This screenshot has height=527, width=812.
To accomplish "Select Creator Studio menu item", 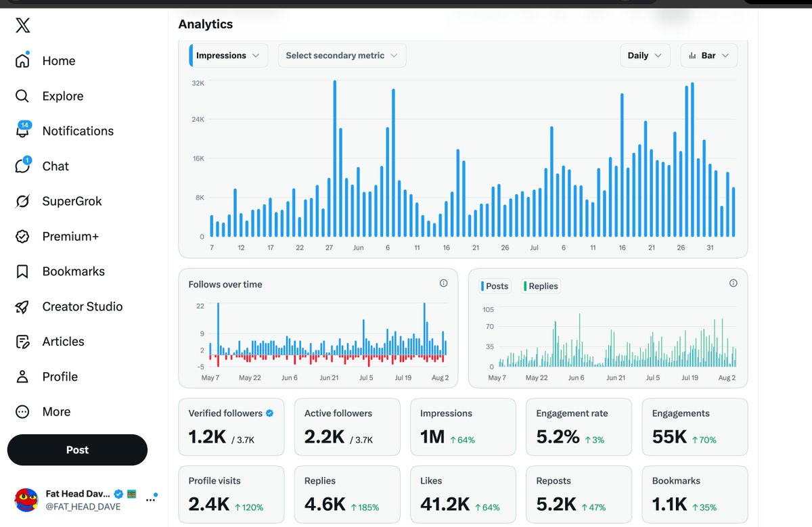I will pos(83,306).
